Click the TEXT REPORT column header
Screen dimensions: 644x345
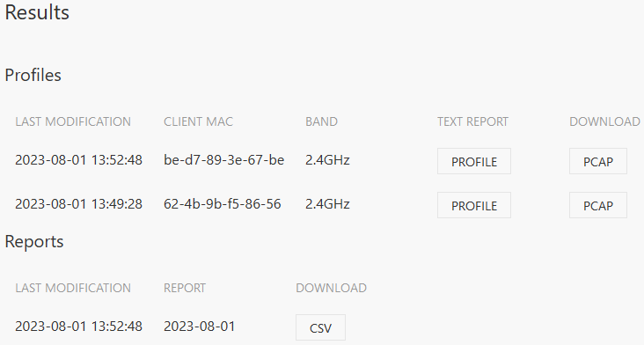[472, 121]
